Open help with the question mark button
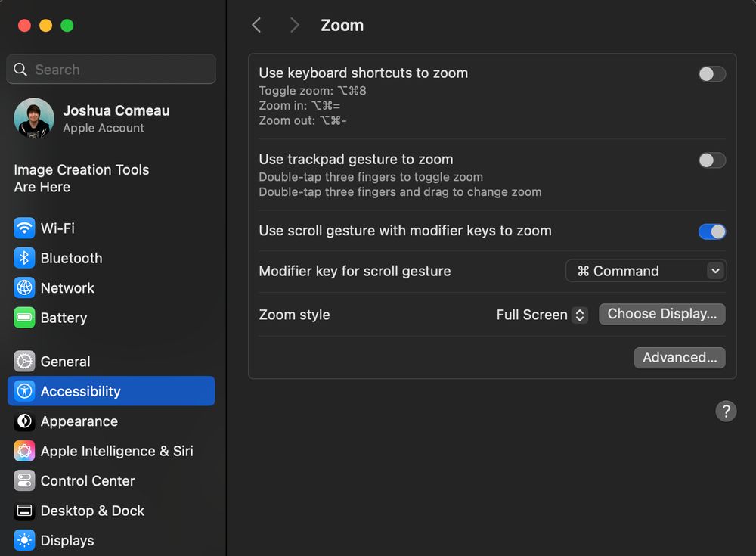 (726, 412)
